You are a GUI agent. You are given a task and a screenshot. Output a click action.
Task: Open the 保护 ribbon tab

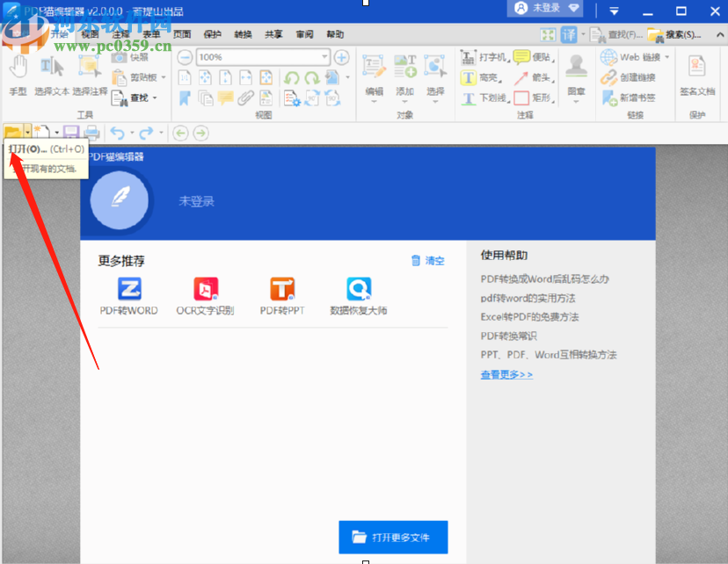pos(212,34)
